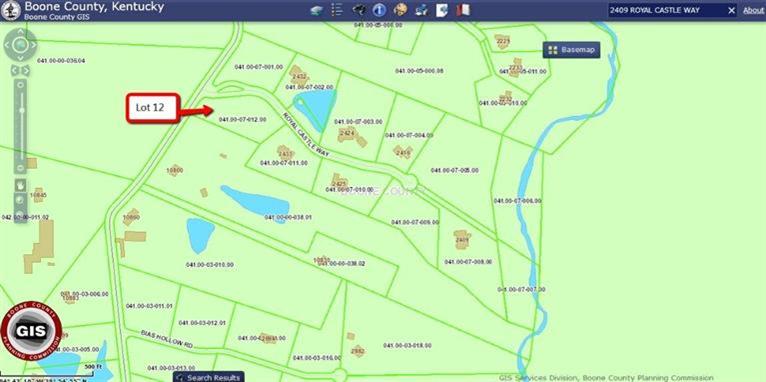Click parcel 041.00-07-012.00 on map
This screenshot has width=766, height=382.
(x=242, y=119)
